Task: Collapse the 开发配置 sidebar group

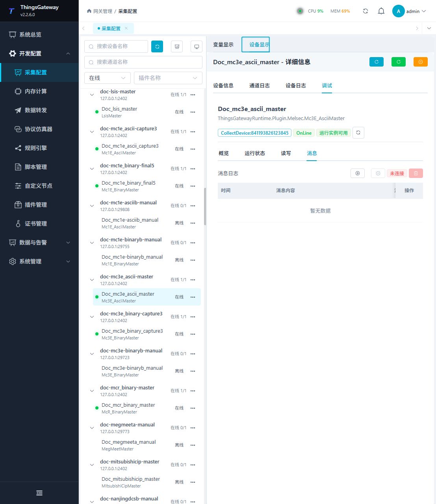Action: point(39,54)
